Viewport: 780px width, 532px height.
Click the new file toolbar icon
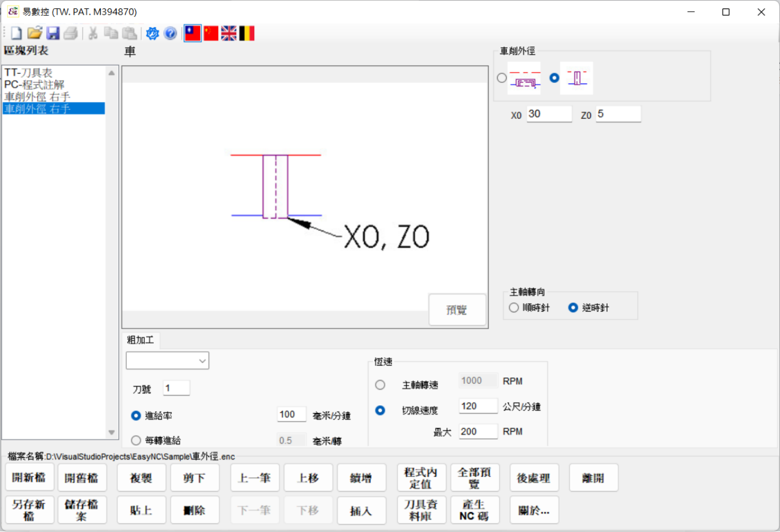click(x=16, y=33)
